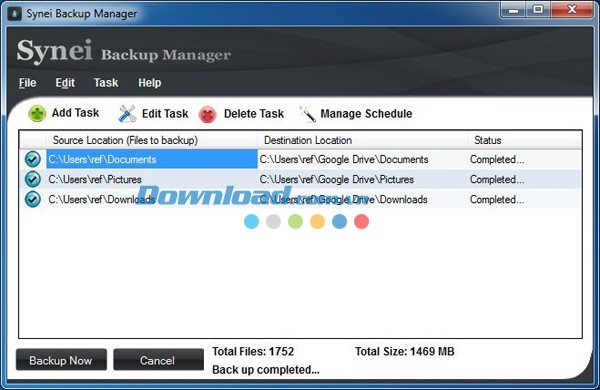Click the green Add Task icon
This screenshot has width=600, height=390.
[37, 114]
